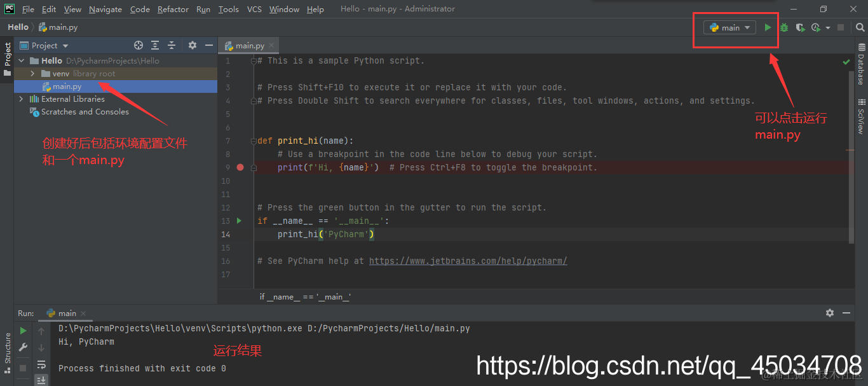Collapse the Hello project root node
This screenshot has width=868, height=386.
22,61
